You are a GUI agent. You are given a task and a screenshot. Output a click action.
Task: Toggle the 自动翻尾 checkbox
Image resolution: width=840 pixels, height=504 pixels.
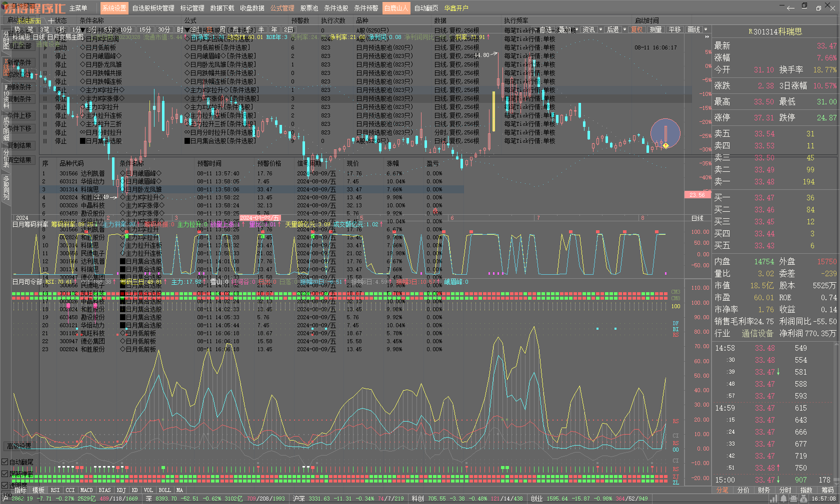(17, 462)
